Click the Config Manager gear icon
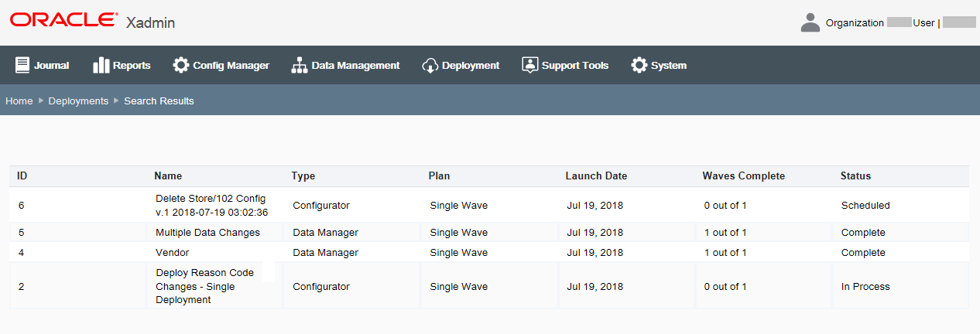This screenshot has width=980, height=334. (181, 65)
